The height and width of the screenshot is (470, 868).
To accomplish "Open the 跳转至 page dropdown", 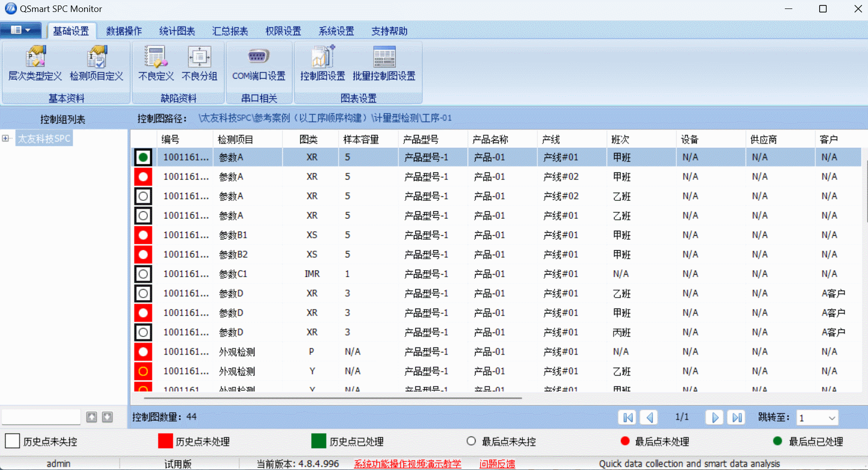I will 833,417.
